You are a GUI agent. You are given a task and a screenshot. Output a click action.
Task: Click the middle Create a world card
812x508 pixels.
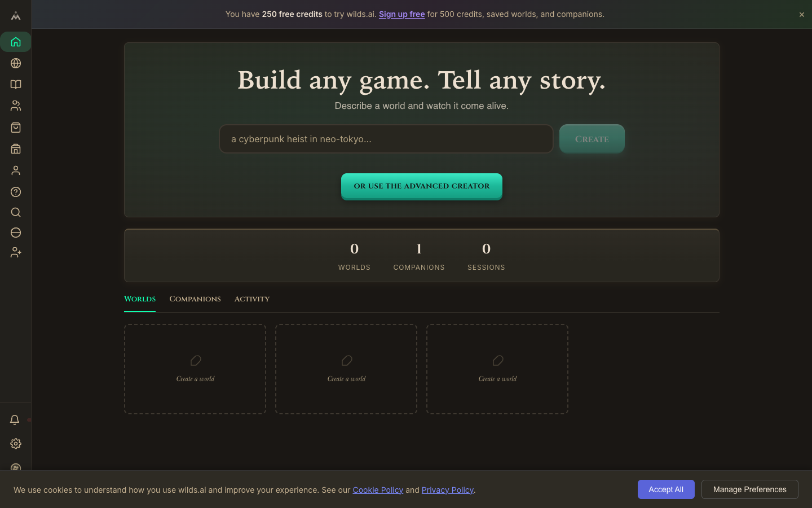(x=346, y=369)
